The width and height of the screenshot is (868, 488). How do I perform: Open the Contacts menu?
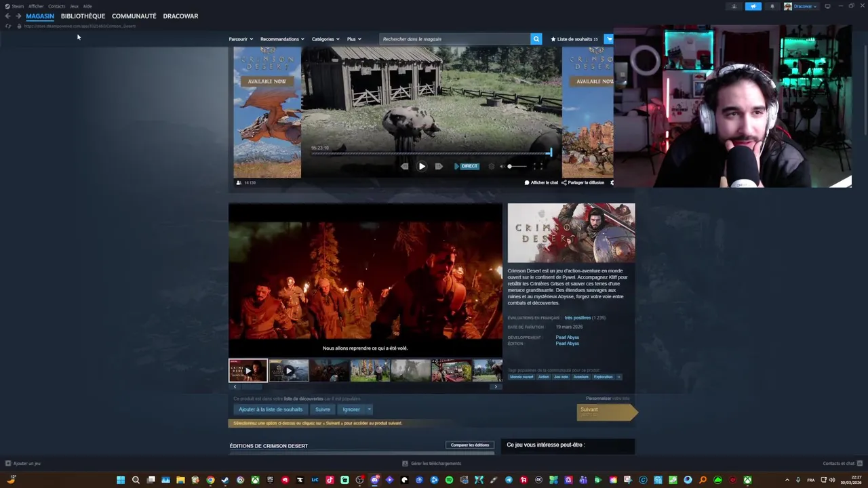point(57,6)
